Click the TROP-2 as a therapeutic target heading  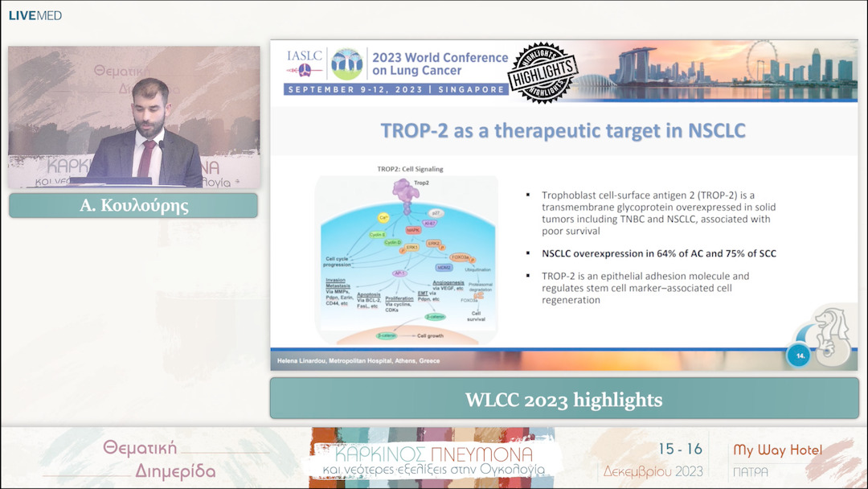tap(563, 130)
